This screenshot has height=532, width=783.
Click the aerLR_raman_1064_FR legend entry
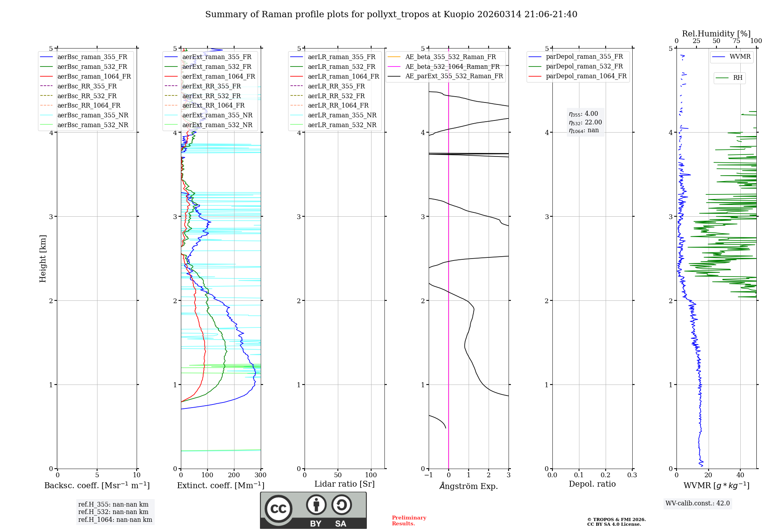point(343,76)
